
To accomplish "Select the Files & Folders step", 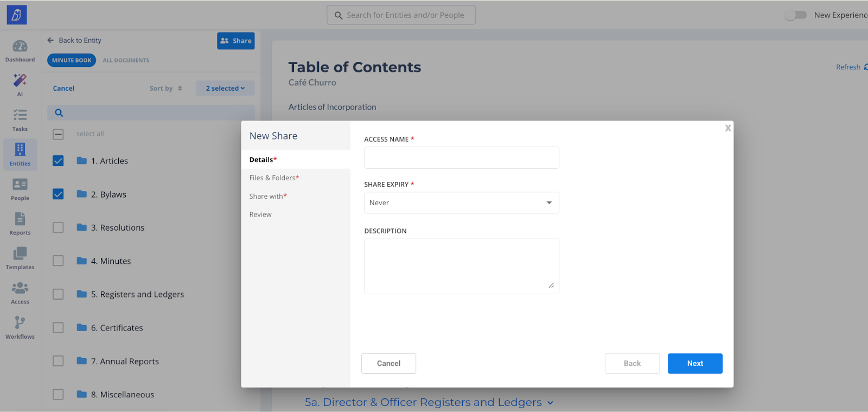I will (x=274, y=178).
